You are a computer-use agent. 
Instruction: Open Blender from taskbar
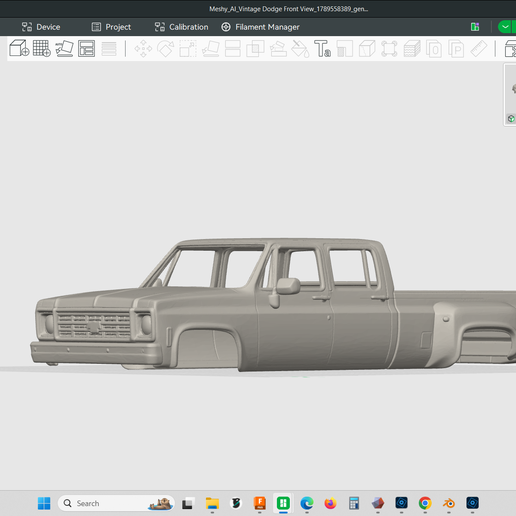pos(449,503)
